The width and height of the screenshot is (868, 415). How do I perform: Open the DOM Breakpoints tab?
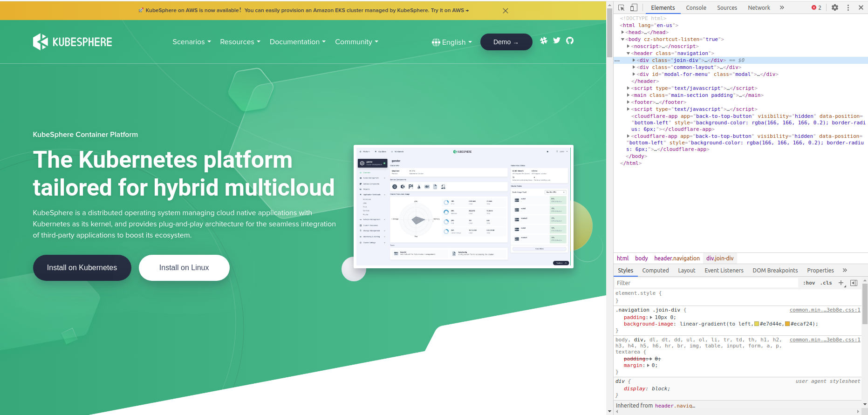pos(775,270)
